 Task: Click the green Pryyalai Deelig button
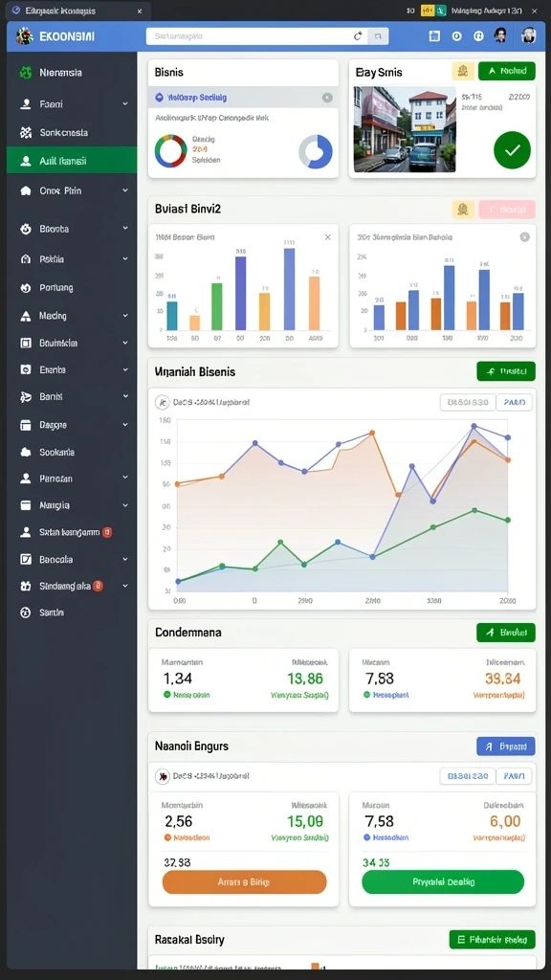tap(443, 881)
